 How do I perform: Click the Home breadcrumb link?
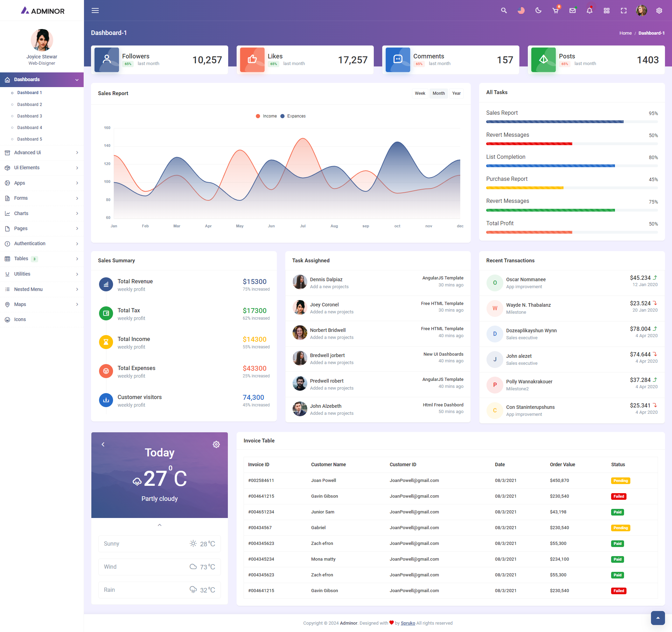[x=625, y=33]
